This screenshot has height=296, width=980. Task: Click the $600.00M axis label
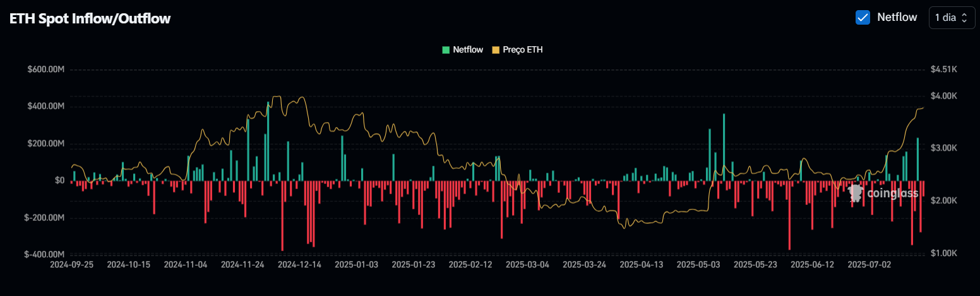coord(46,70)
